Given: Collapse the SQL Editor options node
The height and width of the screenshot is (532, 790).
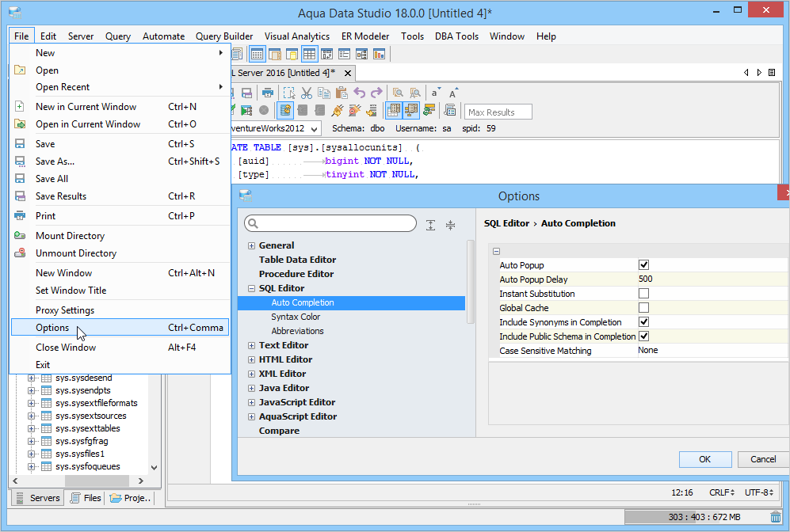Looking at the screenshot, I should [x=252, y=288].
